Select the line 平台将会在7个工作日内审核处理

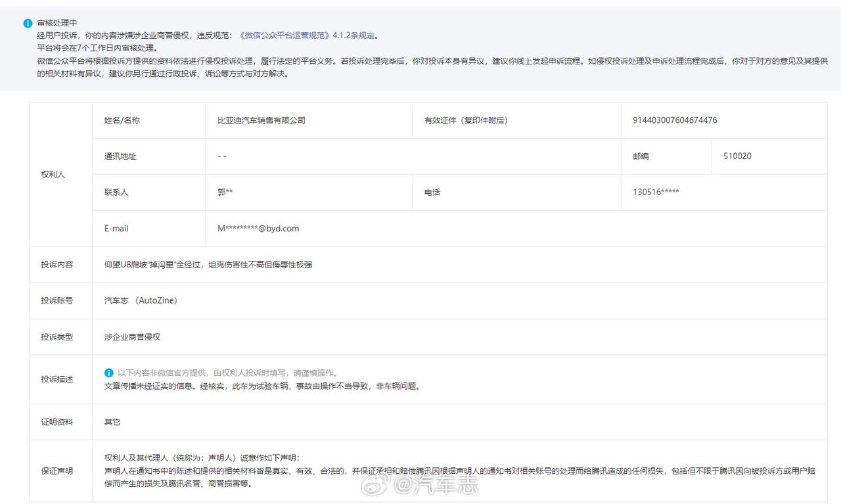click(x=97, y=49)
